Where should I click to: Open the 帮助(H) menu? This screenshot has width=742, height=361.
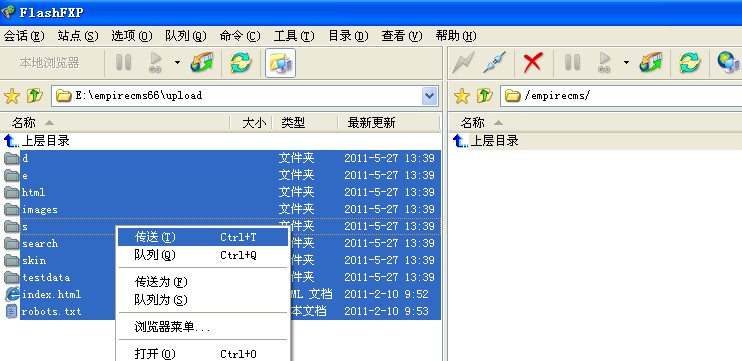(x=456, y=36)
